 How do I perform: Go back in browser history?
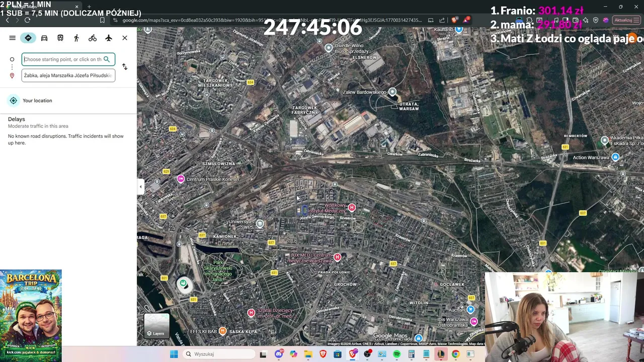click(7, 20)
